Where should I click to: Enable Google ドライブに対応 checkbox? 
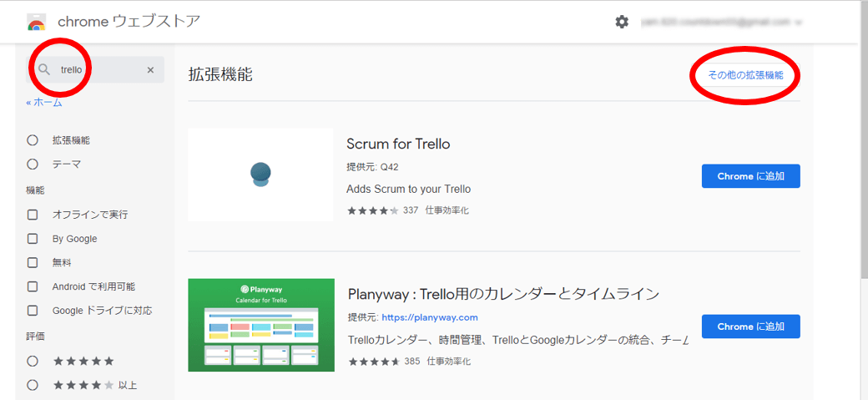[x=33, y=311]
